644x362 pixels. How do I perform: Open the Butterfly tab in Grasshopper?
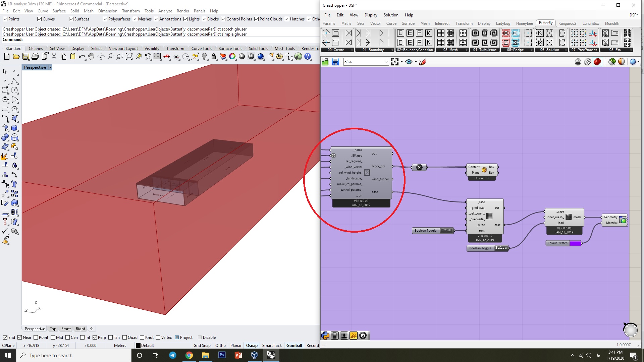click(546, 23)
